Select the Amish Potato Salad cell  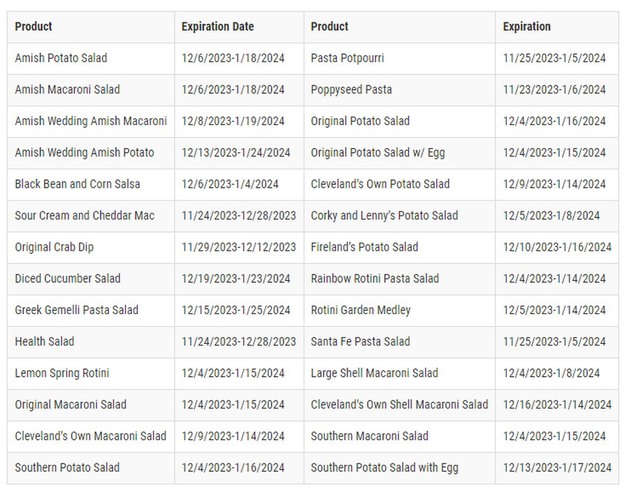[x=61, y=59]
